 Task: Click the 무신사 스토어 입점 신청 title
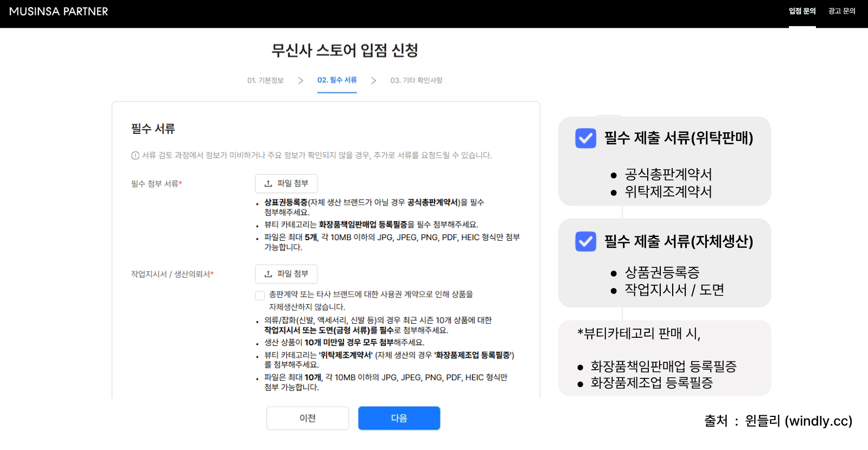[x=344, y=50]
